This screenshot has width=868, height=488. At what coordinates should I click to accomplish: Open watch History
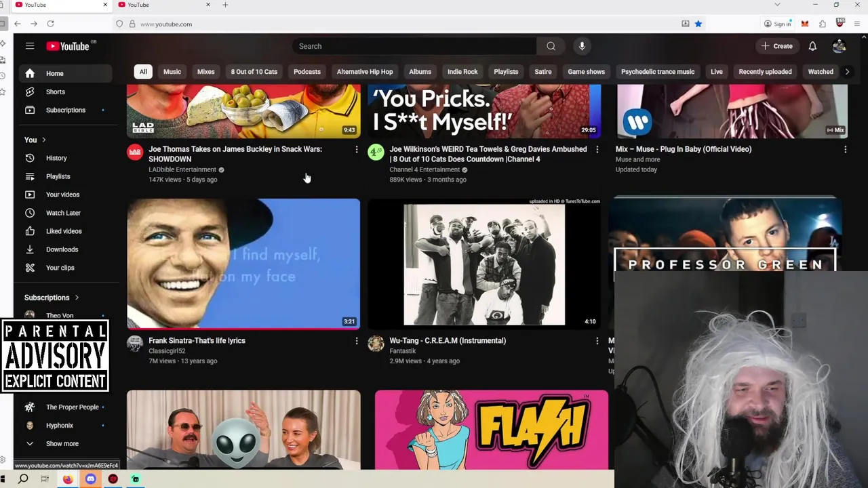tap(56, 158)
